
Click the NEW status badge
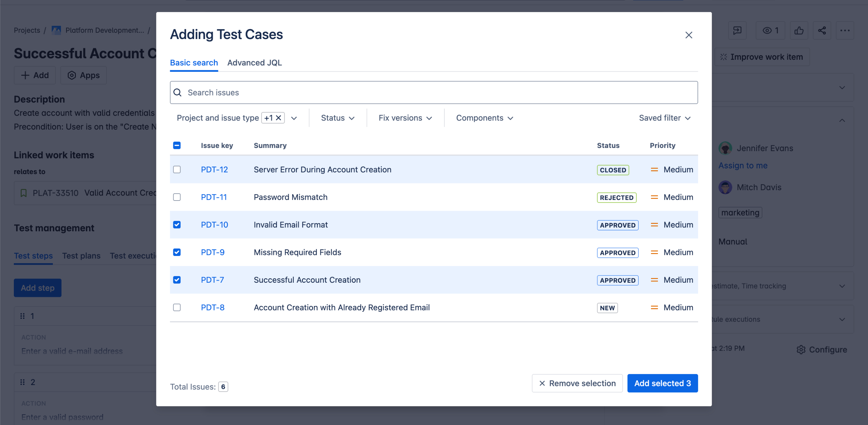tap(607, 308)
